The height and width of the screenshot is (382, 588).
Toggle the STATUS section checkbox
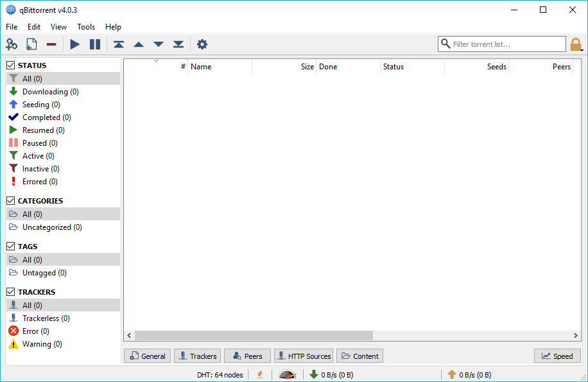tap(10, 64)
